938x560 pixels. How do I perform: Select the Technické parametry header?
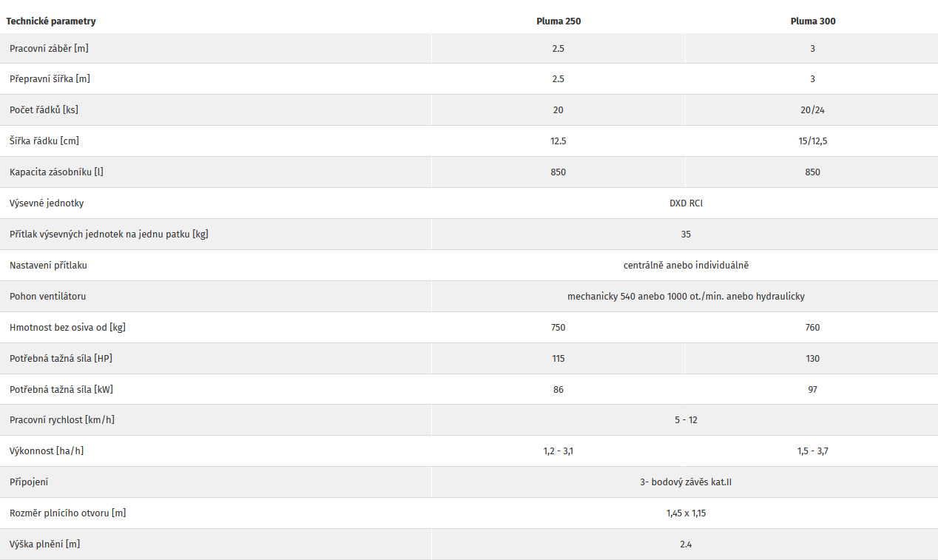click(x=51, y=21)
